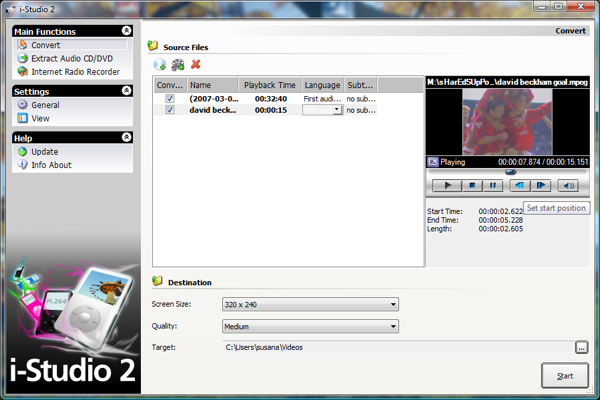Click the Playing status icon in preview
600x400 pixels.
433,162
